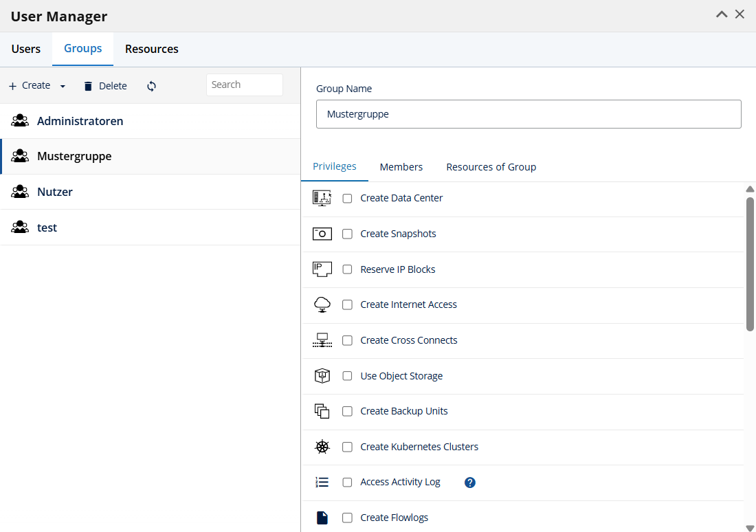Click the Create Internet Access label
The image size is (756, 532).
pyautogui.click(x=408, y=304)
